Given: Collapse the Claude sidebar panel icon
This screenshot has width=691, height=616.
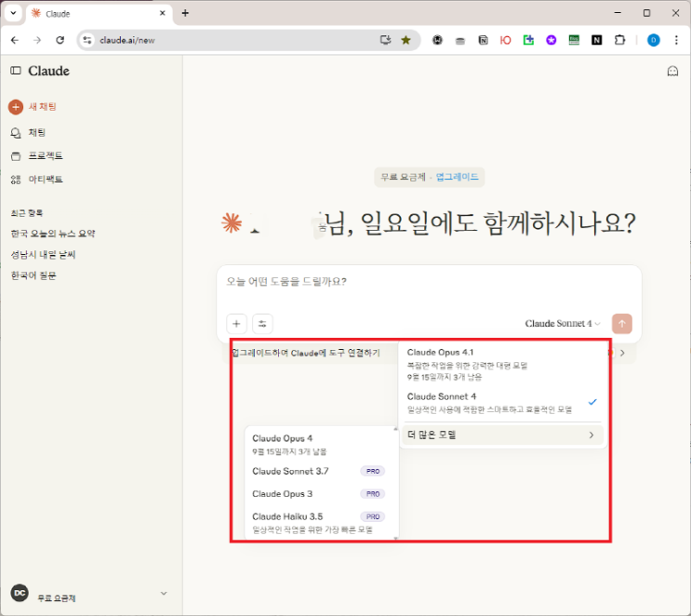Looking at the screenshot, I should pyautogui.click(x=16, y=71).
